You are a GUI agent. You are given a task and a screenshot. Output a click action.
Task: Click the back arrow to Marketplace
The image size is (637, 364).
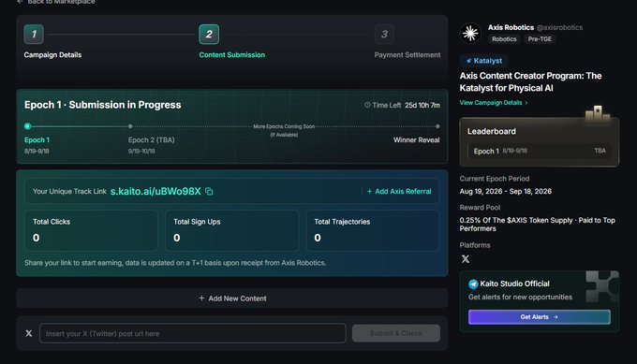click(x=20, y=2)
